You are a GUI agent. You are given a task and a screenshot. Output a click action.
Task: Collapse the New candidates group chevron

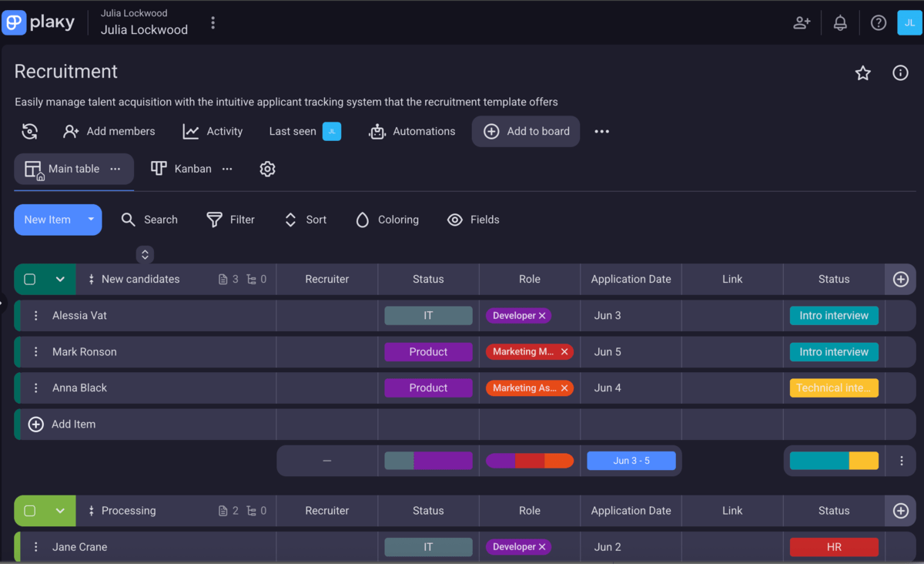(60, 280)
